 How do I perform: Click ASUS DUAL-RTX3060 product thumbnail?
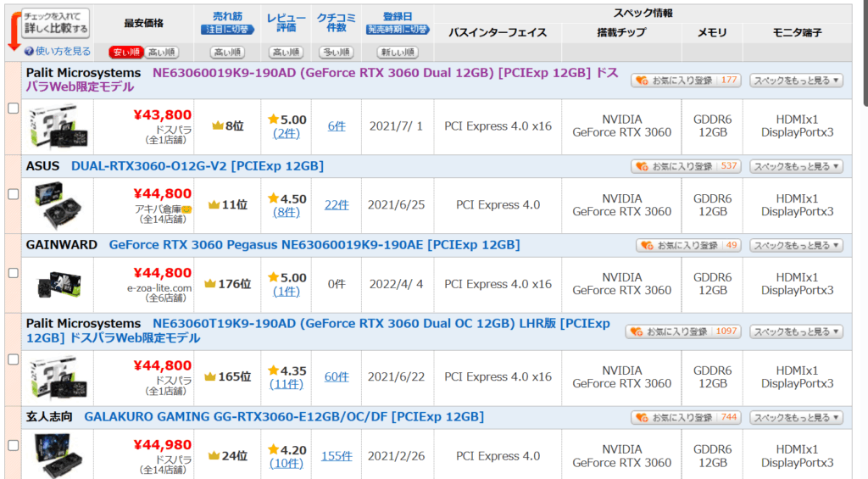[x=58, y=205]
